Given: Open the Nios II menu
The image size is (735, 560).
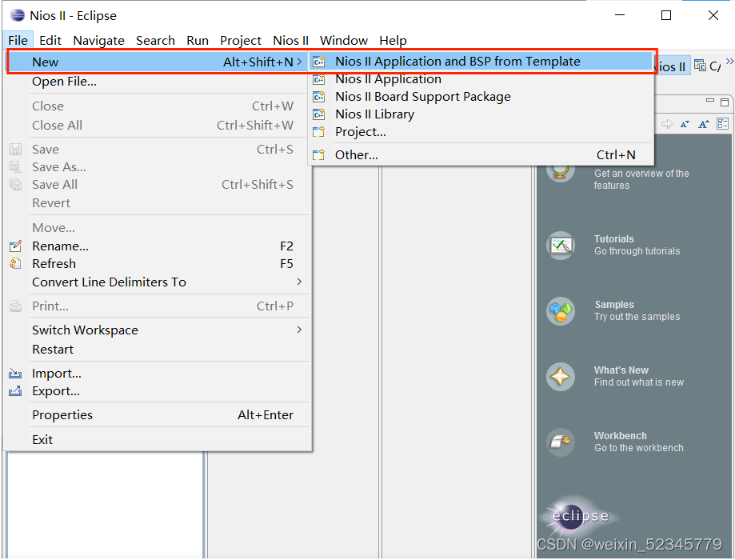Looking at the screenshot, I should pyautogui.click(x=290, y=40).
